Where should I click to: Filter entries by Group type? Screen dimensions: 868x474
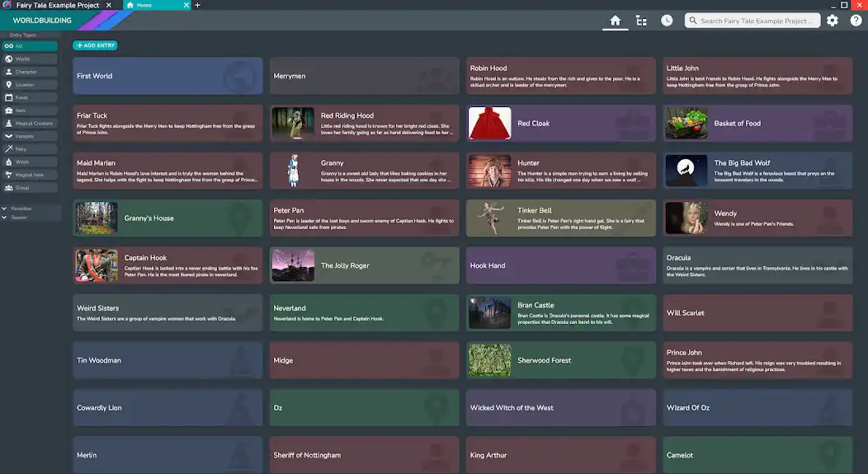click(x=30, y=187)
